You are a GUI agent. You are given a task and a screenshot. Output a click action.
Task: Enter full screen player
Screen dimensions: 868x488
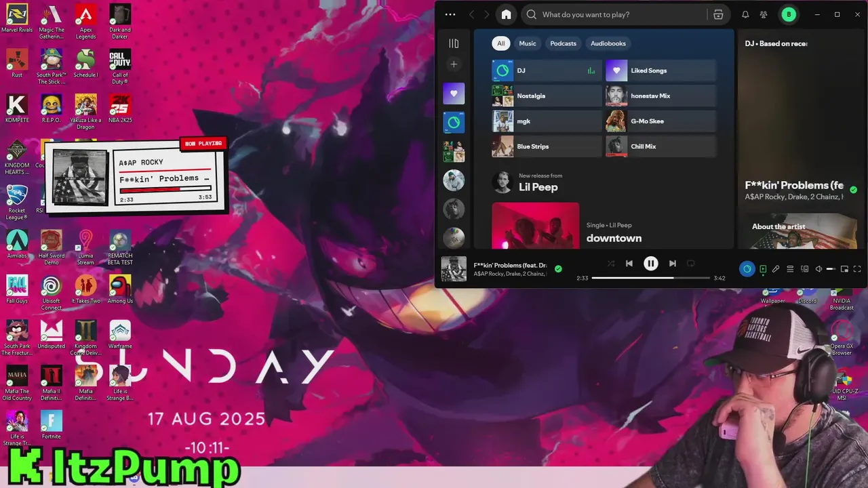pos(857,269)
